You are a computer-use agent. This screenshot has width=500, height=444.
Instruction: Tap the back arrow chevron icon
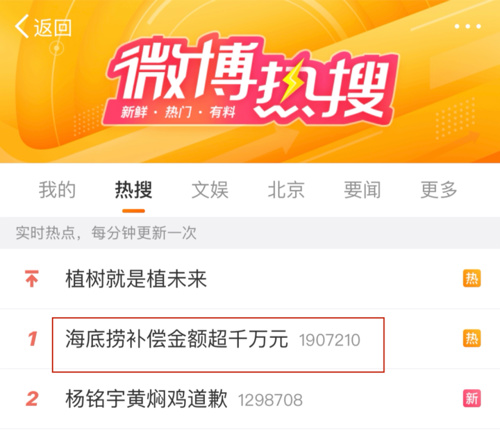point(21,27)
